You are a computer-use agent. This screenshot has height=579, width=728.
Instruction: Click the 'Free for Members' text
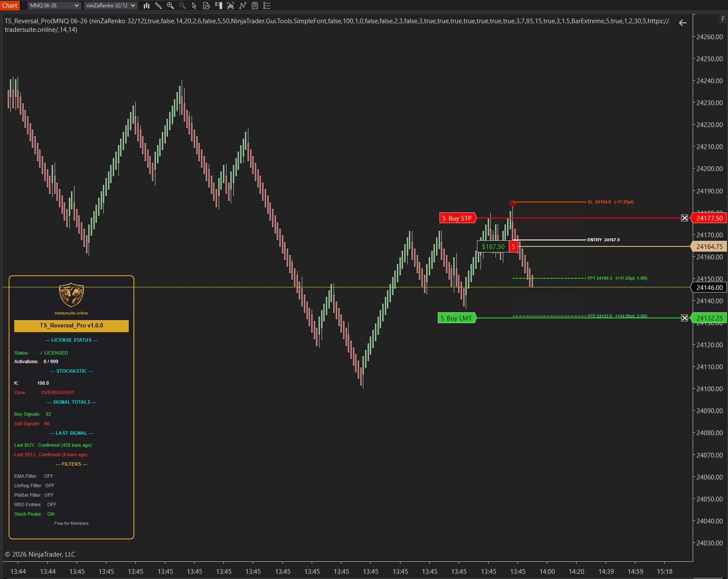pyautogui.click(x=71, y=523)
